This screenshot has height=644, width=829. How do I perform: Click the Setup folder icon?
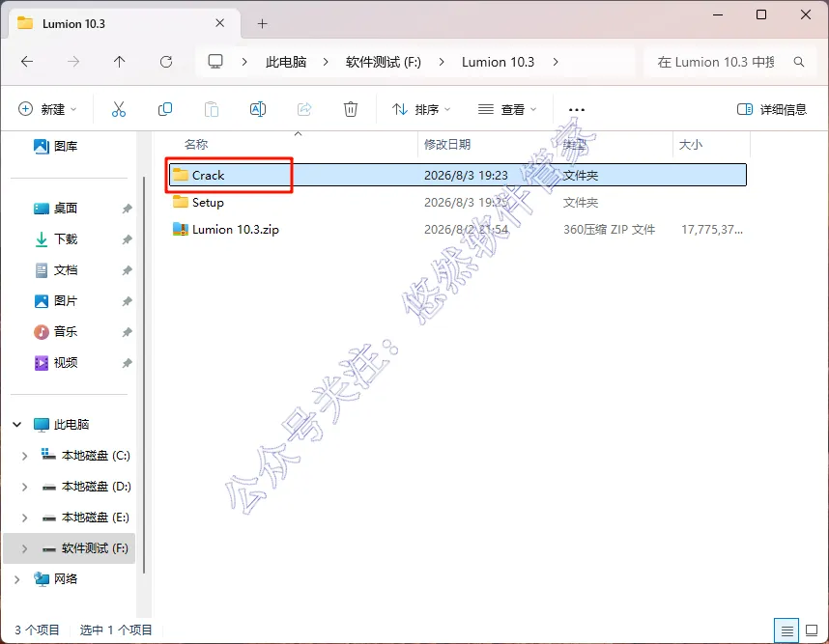click(x=181, y=202)
